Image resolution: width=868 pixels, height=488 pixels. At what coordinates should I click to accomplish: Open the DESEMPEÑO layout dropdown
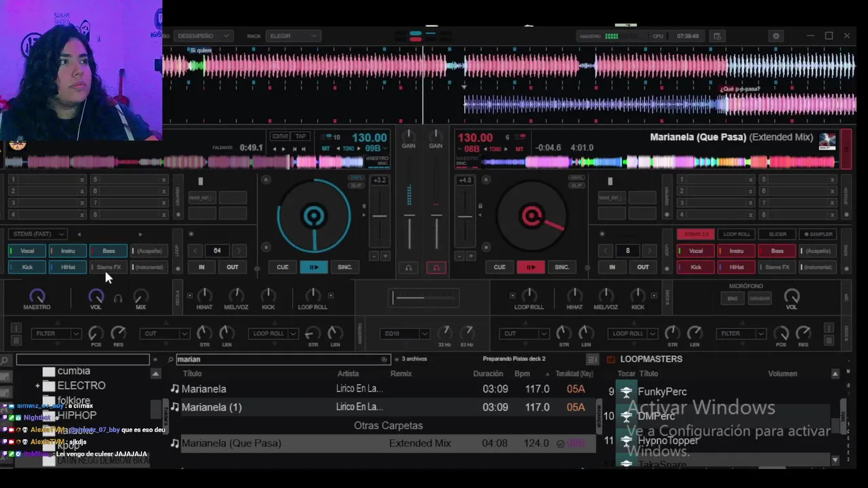pos(203,36)
